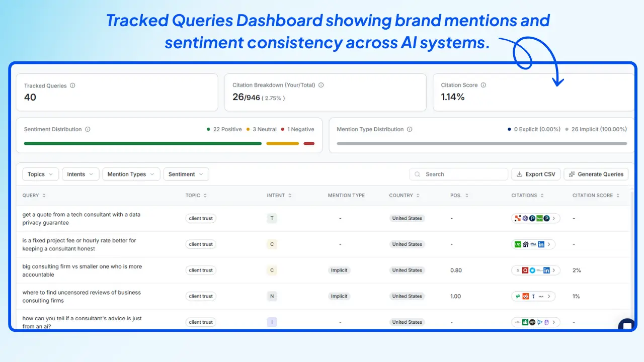Click the green Positive segment of the sentiment bar

142,143
